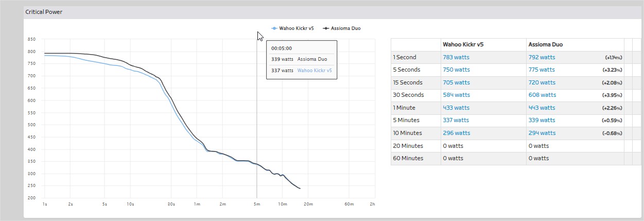
Task: Open the 750 watts Wahoo 5 Seconds link
Action: pyautogui.click(x=457, y=70)
